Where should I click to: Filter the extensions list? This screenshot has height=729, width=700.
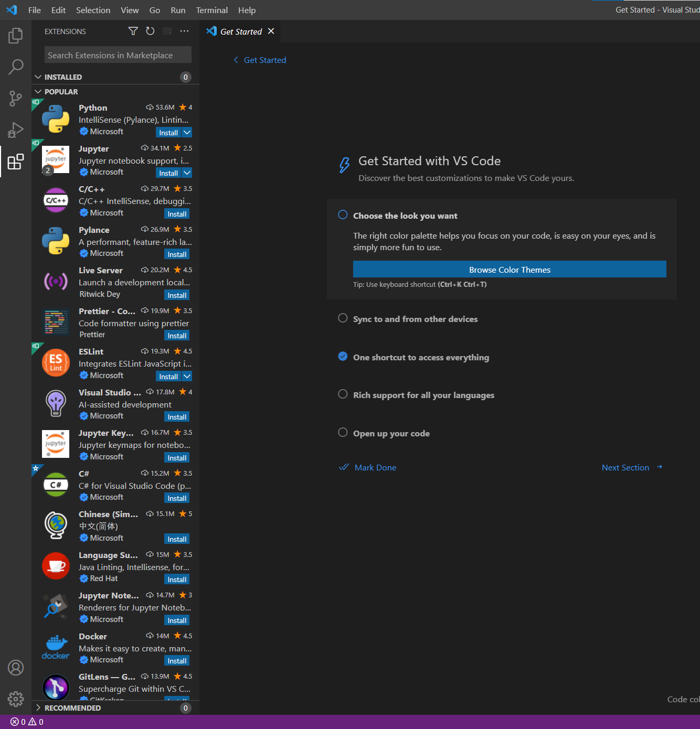(133, 31)
